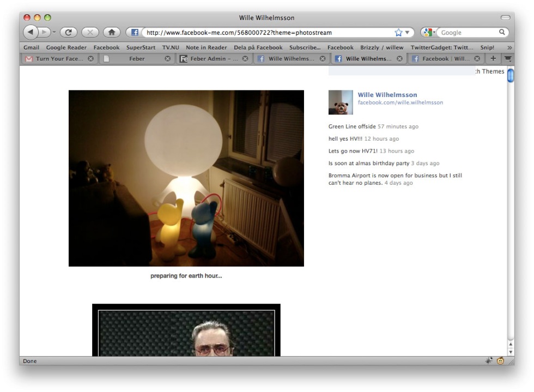This screenshot has height=392, width=534.
Task: Switch to the Feber tab
Action: click(137, 59)
